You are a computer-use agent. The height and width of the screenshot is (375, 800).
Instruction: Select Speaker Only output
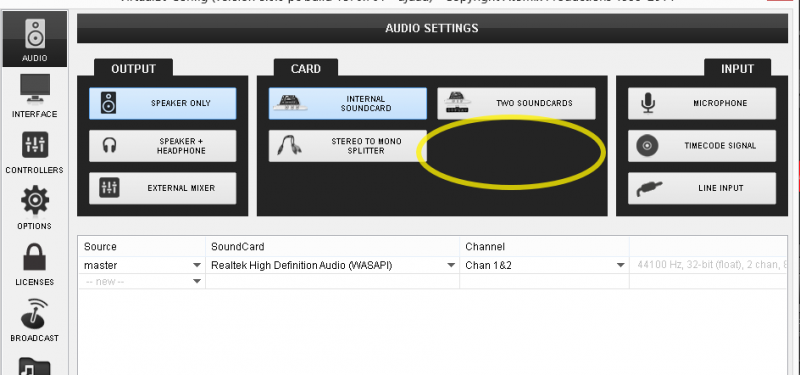pos(163,103)
